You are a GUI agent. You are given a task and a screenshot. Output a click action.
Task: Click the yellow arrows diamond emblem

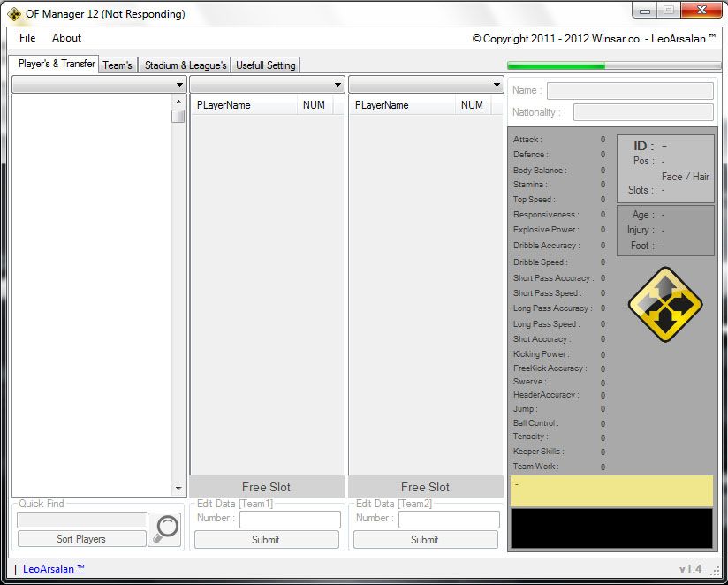pos(665,305)
